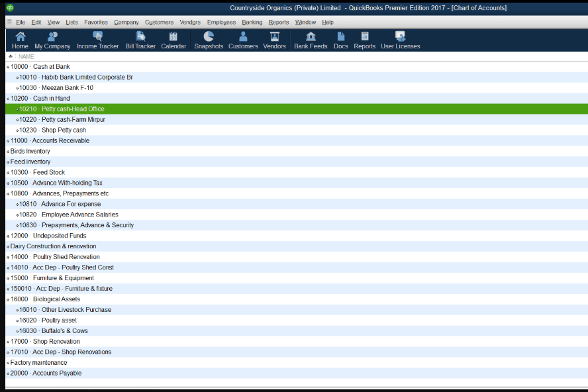588x392 pixels.
Task: Open the Employees menu
Action: 221,22
